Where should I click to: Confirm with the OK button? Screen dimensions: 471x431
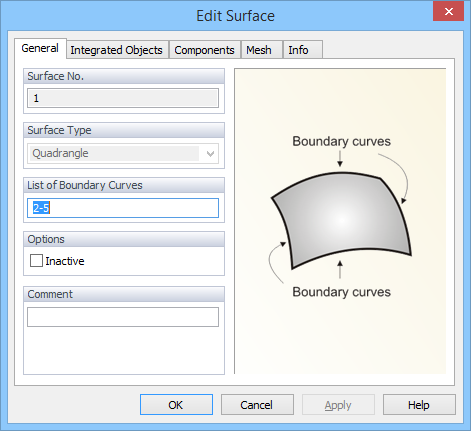[176, 405]
